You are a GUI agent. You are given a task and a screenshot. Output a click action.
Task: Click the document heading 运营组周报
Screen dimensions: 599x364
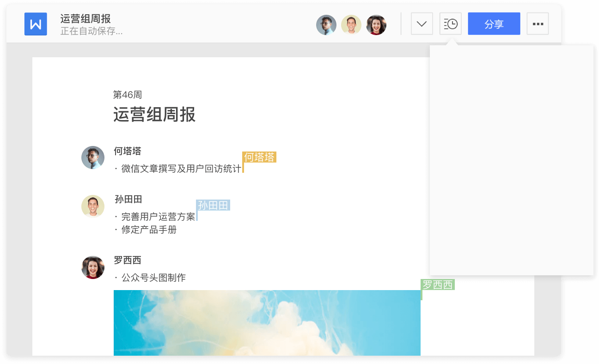tap(154, 115)
